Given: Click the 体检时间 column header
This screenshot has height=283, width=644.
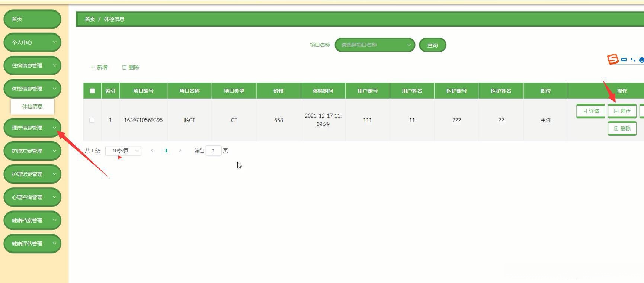Looking at the screenshot, I should point(323,91).
